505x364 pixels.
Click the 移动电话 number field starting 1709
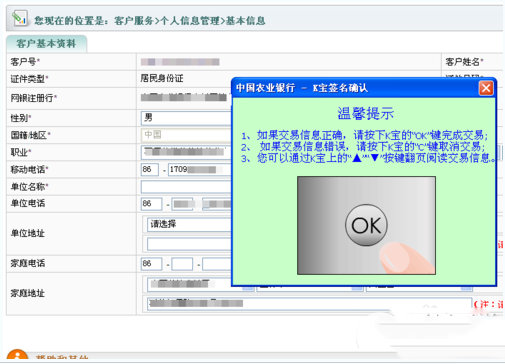200,170
